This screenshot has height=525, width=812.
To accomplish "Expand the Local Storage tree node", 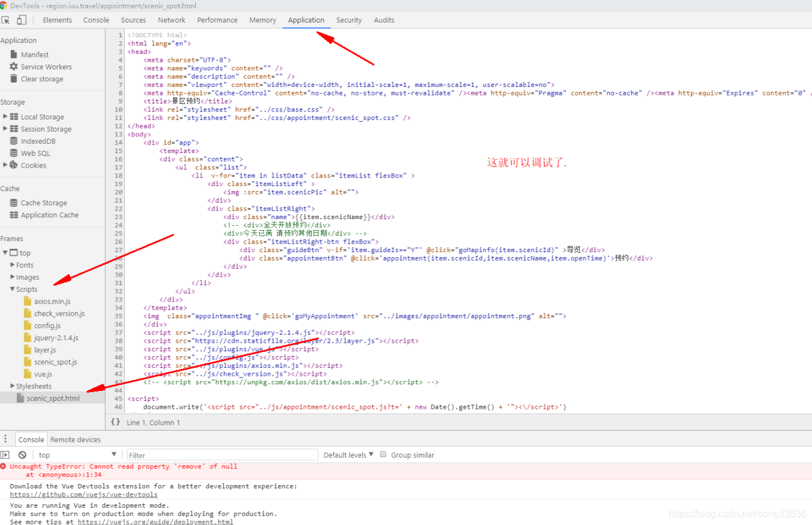I will [6, 116].
